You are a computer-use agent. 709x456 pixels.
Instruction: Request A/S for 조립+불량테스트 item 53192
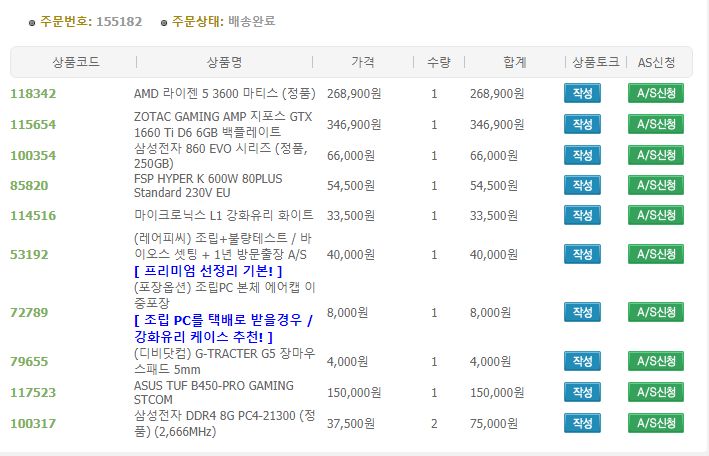[x=656, y=254]
